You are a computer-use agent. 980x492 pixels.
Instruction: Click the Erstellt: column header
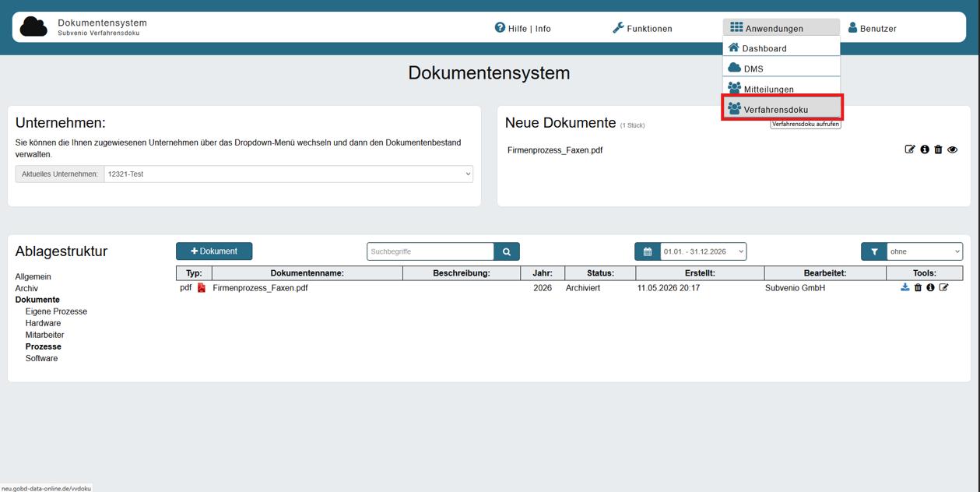click(700, 273)
